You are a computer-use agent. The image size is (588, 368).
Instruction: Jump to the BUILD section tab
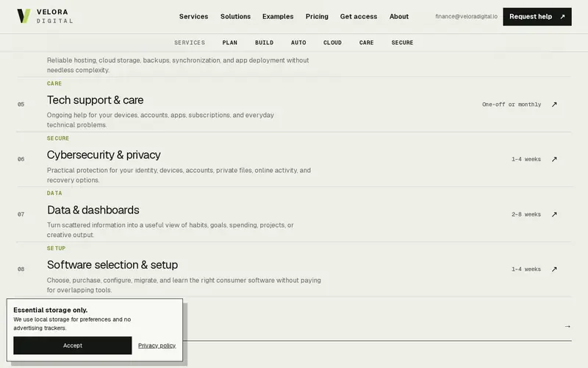tap(265, 43)
